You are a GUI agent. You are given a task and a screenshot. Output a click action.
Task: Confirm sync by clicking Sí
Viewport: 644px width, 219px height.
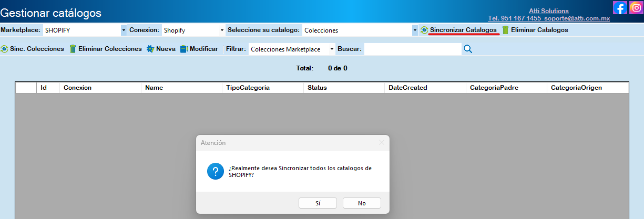point(318,203)
